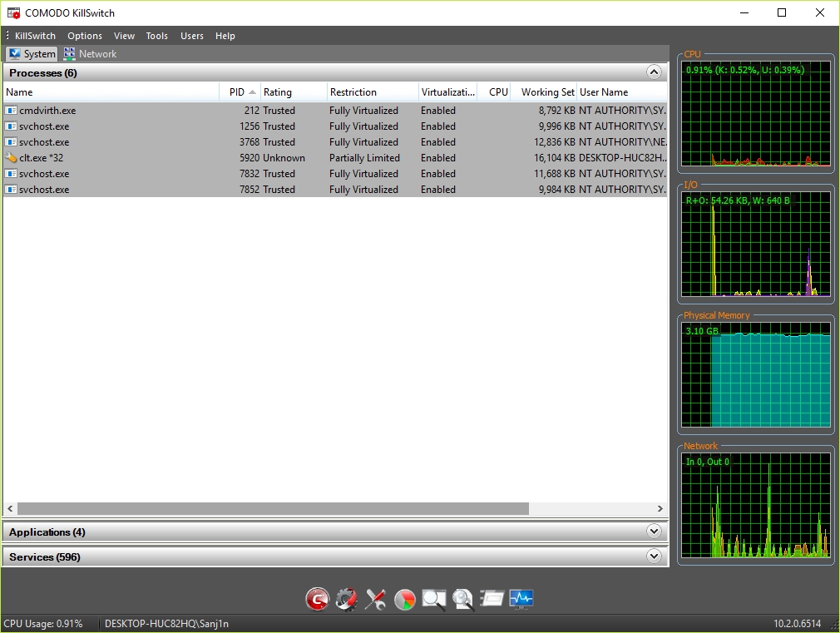Select the clt.exe *32 process name

42,158
